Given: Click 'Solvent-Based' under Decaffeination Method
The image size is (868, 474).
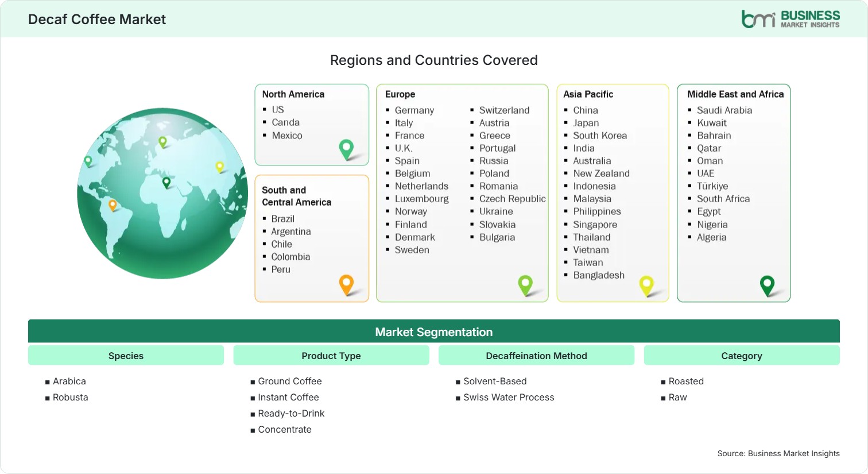Looking at the screenshot, I should (x=495, y=381).
